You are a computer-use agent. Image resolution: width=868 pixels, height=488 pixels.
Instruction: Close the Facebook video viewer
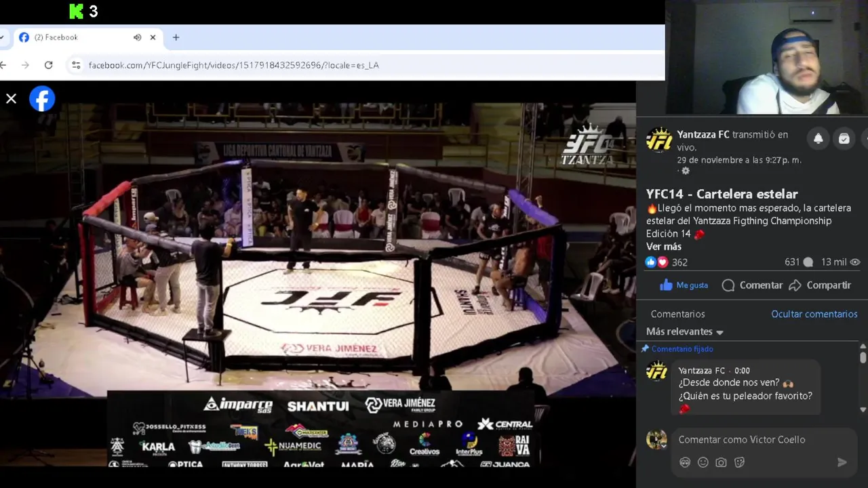[x=11, y=99]
